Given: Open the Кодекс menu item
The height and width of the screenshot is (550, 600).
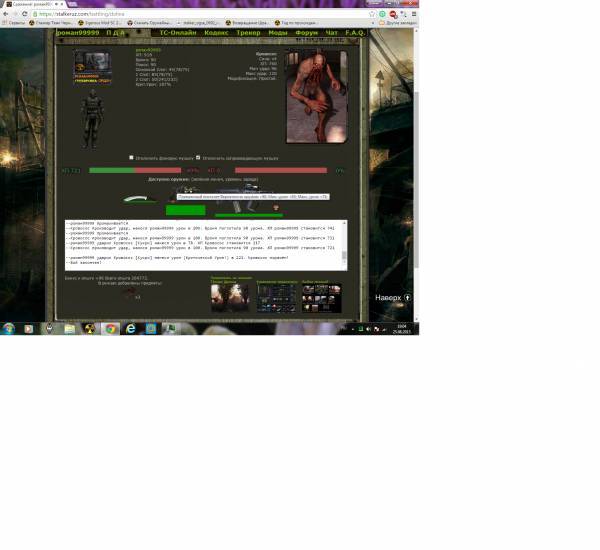Looking at the screenshot, I should click(216, 33).
